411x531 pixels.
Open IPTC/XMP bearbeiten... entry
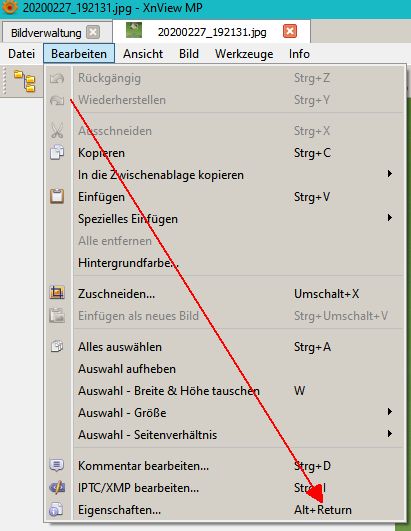pyautogui.click(x=225, y=488)
